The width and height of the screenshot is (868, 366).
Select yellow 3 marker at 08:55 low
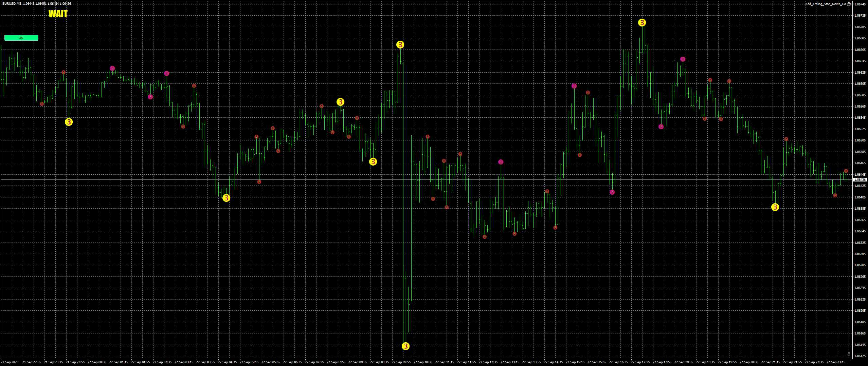click(373, 161)
